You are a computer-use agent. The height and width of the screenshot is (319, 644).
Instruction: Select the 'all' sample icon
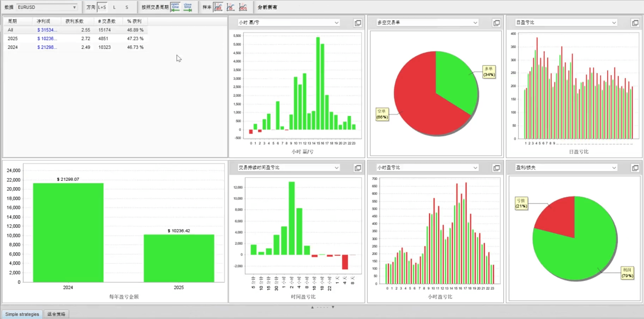point(218,7)
